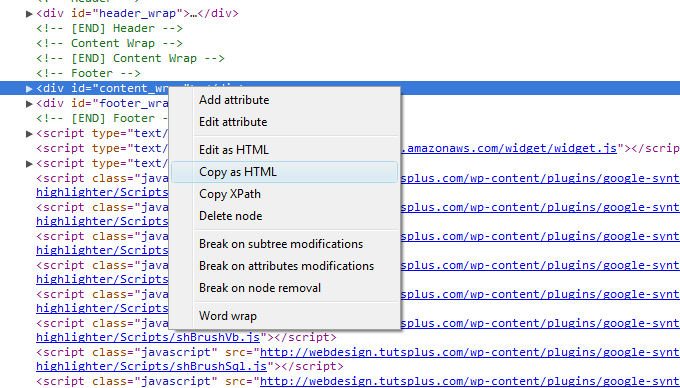
Task: Expand the header_wrap div node
Action: point(29,14)
